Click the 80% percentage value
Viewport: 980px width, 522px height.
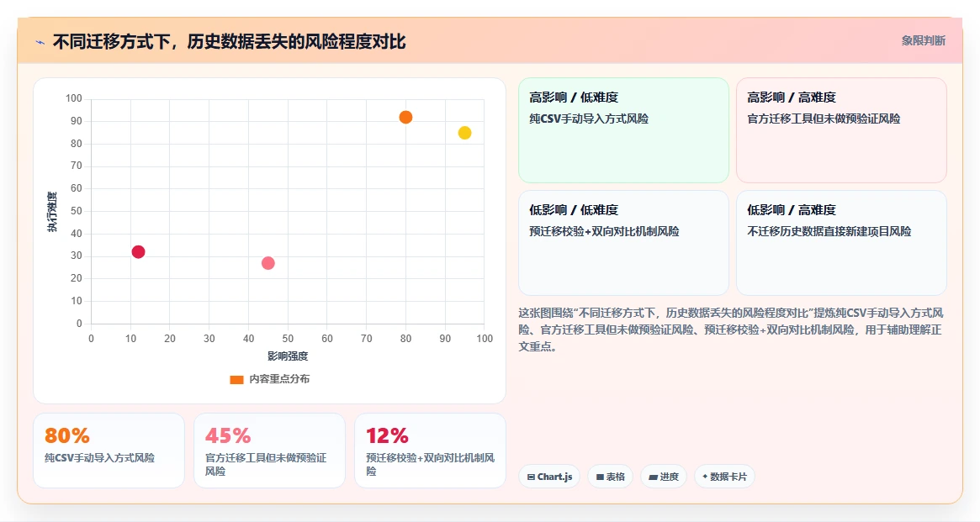[x=66, y=435]
